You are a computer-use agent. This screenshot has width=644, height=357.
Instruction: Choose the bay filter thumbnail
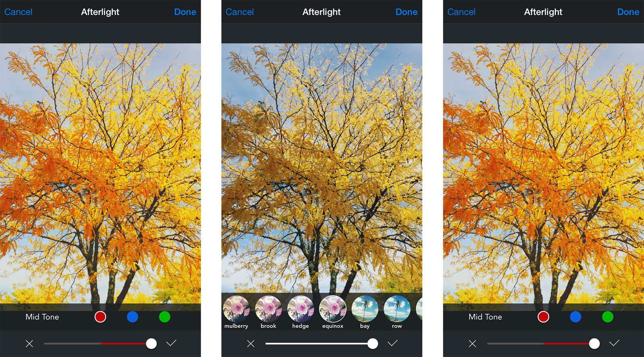(365, 309)
